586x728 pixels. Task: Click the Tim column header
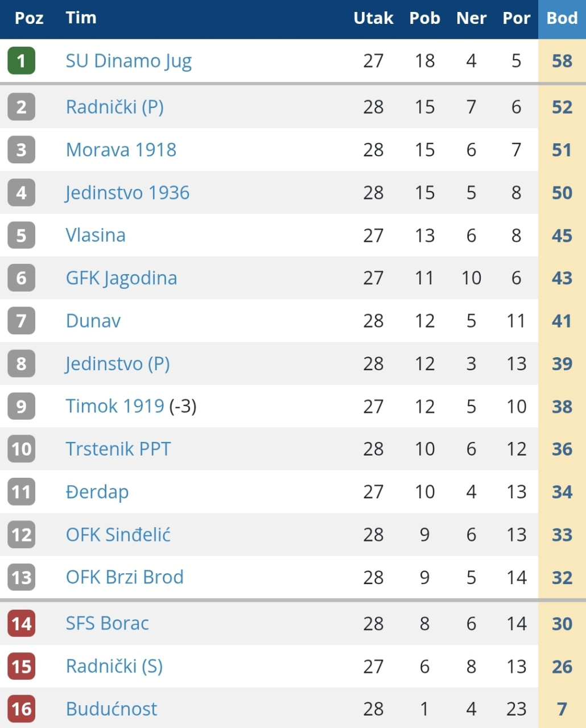click(81, 18)
